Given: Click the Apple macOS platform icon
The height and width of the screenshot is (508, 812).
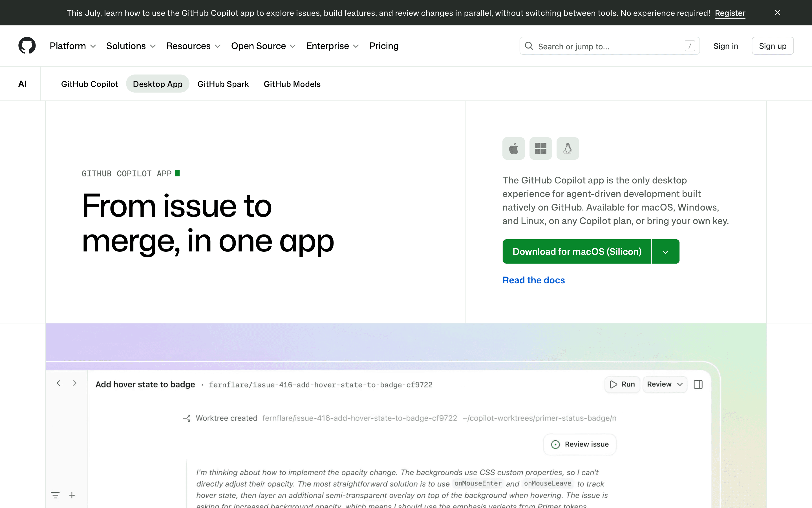Looking at the screenshot, I should pyautogui.click(x=513, y=148).
